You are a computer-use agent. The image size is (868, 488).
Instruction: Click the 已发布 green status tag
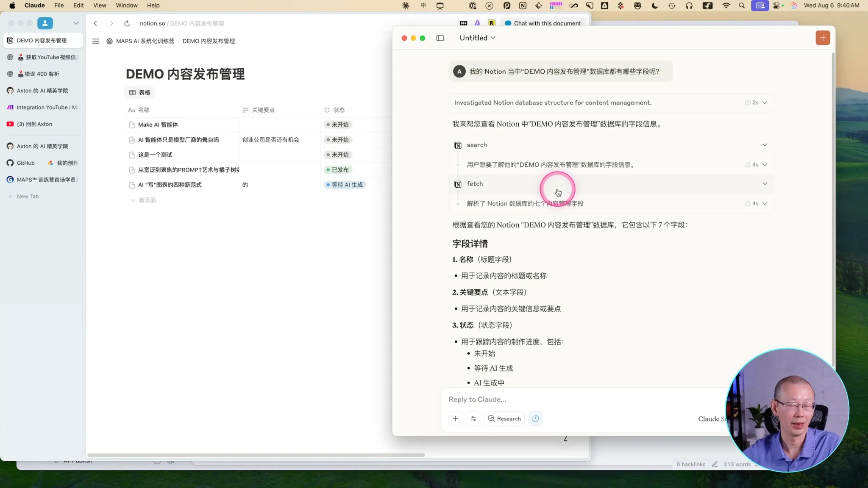[x=337, y=170]
